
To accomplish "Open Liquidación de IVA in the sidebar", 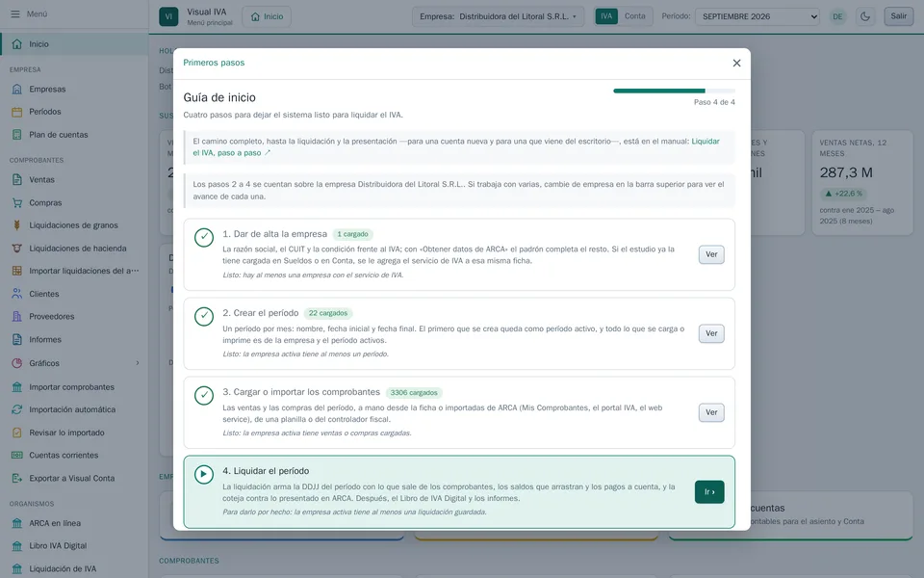I will pyautogui.click(x=74, y=568).
